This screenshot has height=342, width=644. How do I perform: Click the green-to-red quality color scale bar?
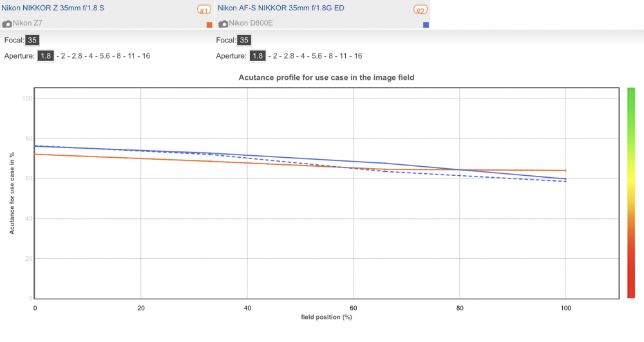click(x=631, y=193)
